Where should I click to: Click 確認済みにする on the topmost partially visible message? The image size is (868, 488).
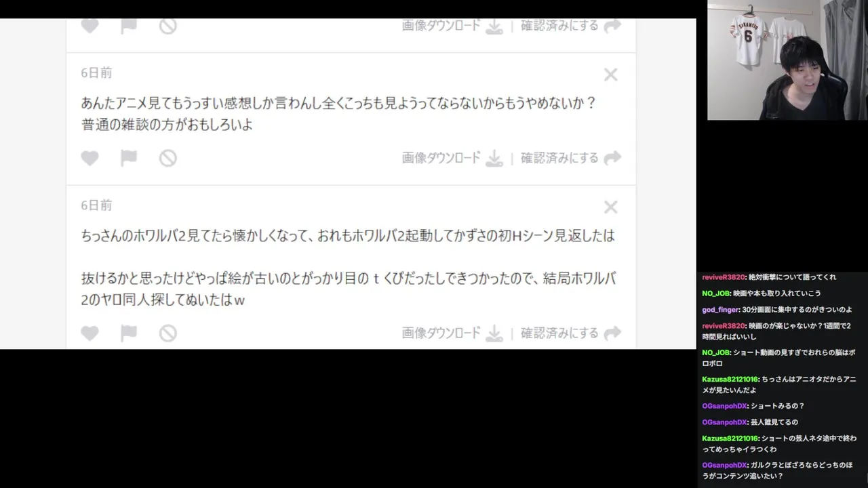click(x=559, y=26)
